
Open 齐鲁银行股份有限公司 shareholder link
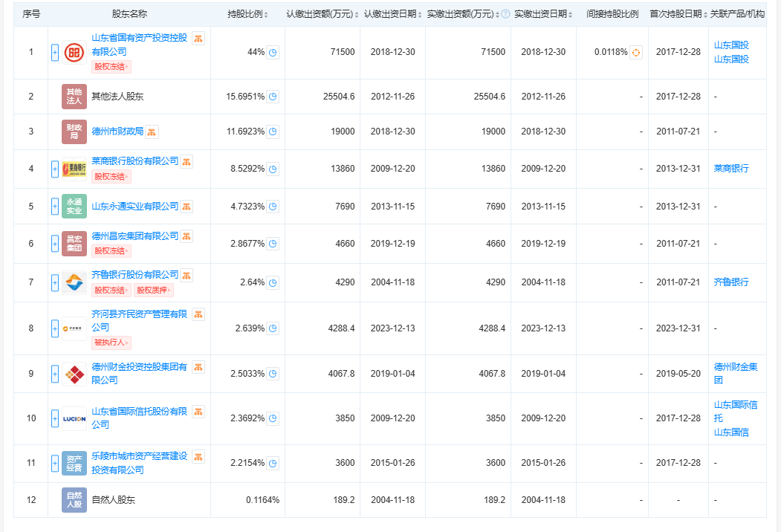135,275
